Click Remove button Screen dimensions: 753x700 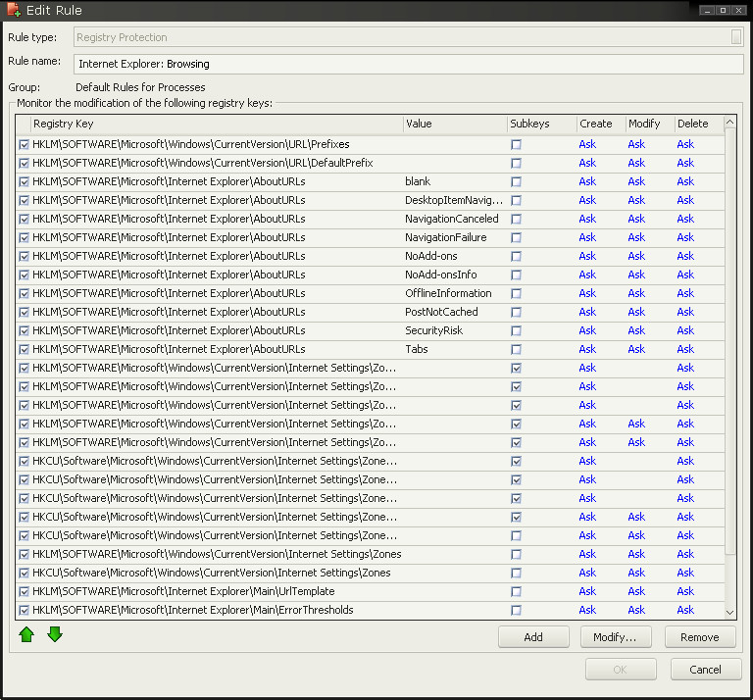pyautogui.click(x=700, y=637)
